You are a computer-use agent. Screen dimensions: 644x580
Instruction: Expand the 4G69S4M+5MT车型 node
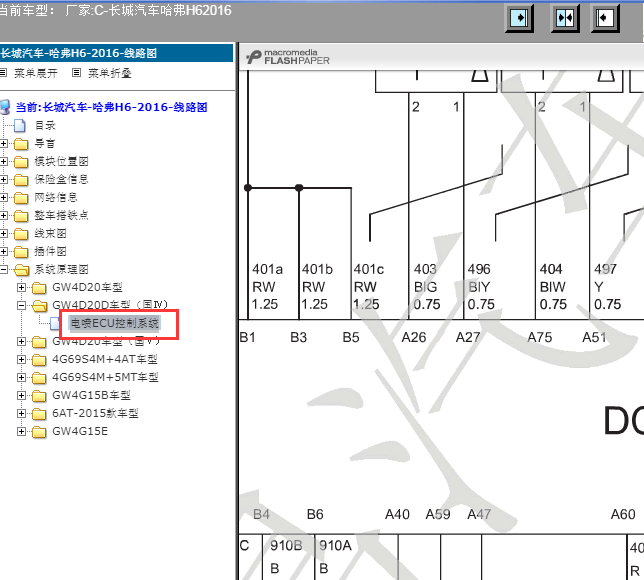point(21,377)
